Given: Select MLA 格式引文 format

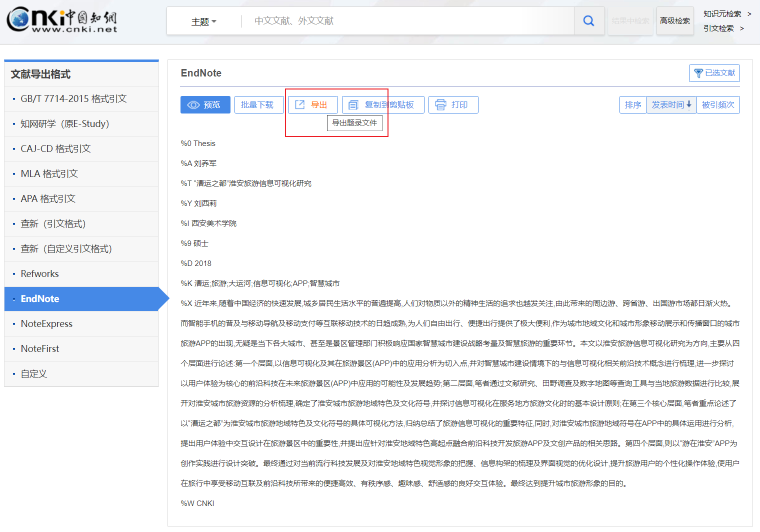Looking at the screenshot, I should [x=81, y=173].
